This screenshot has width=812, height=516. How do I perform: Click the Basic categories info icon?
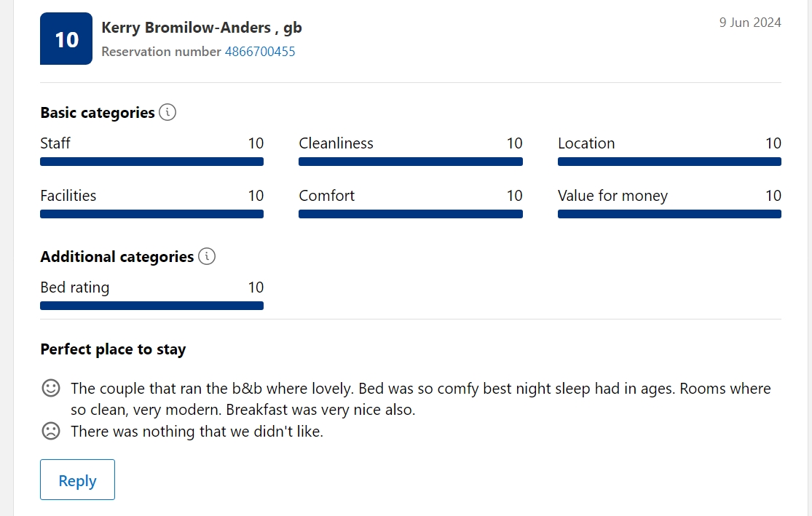coord(167,112)
